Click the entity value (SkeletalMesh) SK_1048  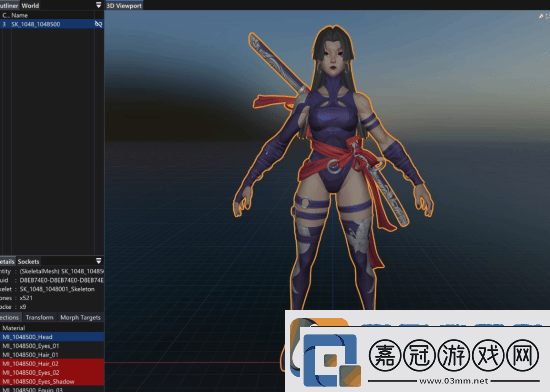61,271
